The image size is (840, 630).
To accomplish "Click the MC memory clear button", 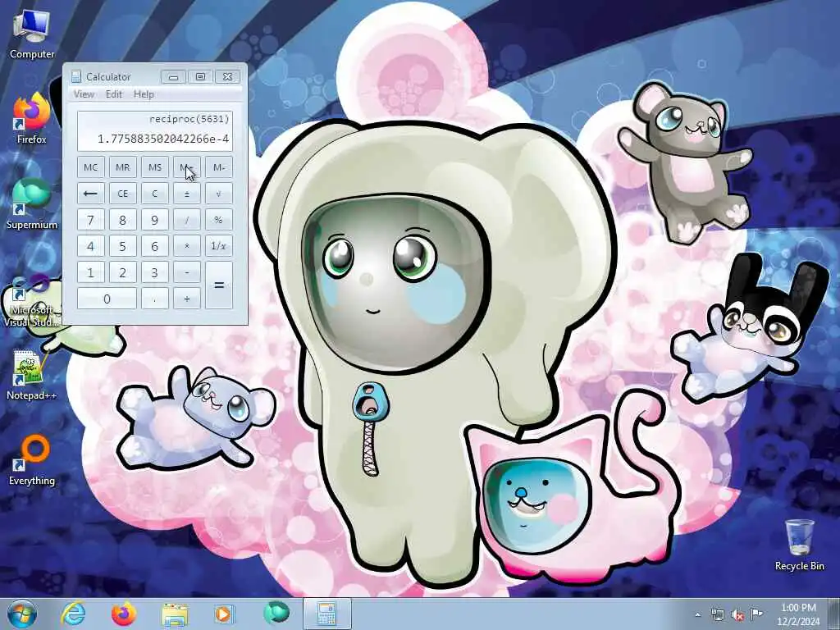I will [x=90, y=167].
